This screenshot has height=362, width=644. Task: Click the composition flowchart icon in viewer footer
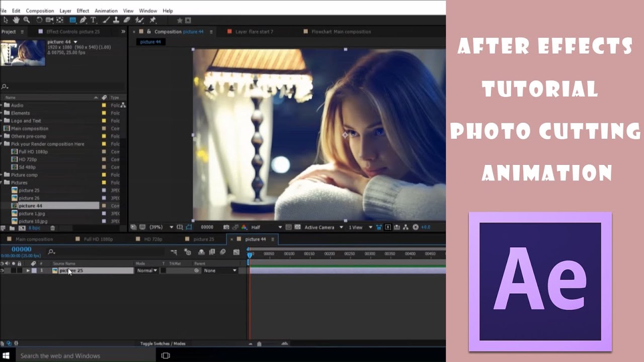[x=405, y=227]
